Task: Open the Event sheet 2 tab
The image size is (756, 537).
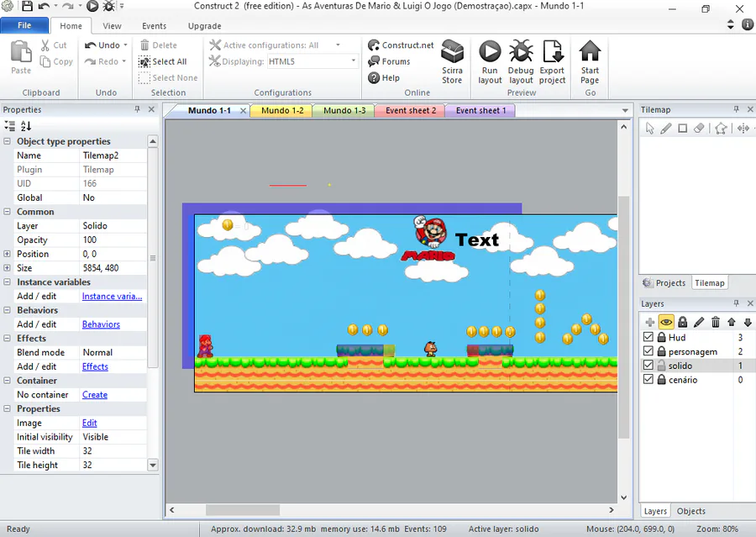Action: pyautogui.click(x=410, y=110)
